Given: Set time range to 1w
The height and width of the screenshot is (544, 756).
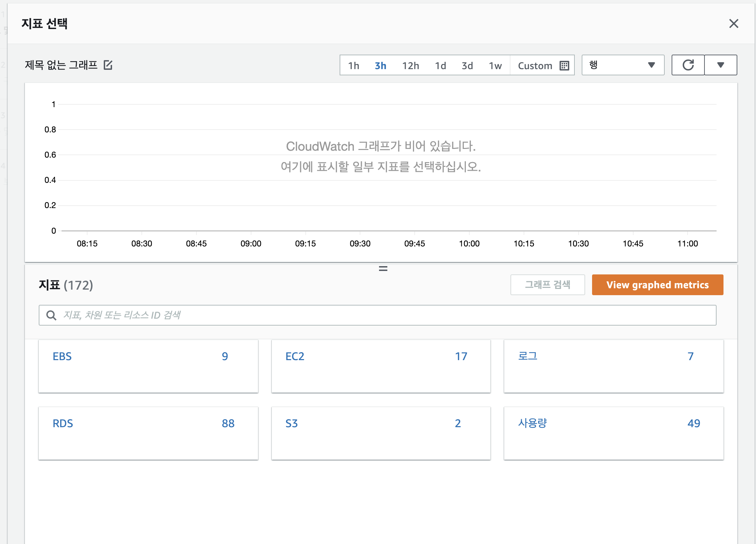Looking at the screenshot, I should (495, 65).
